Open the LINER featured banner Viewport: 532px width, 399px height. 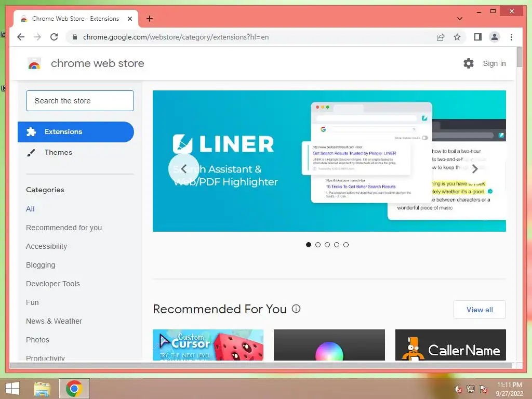pos(329,161)
